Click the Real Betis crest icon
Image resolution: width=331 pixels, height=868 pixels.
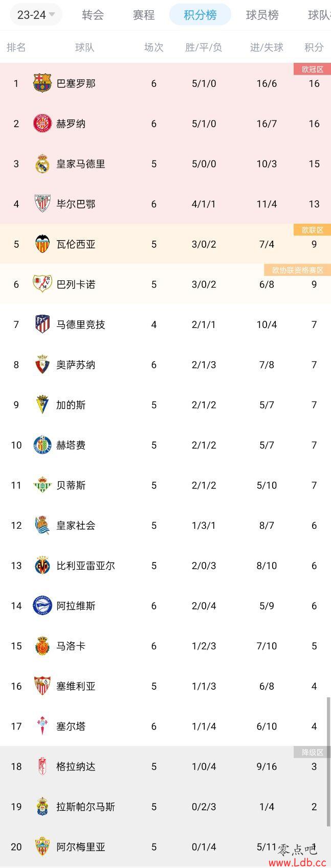tap(42, 485)
